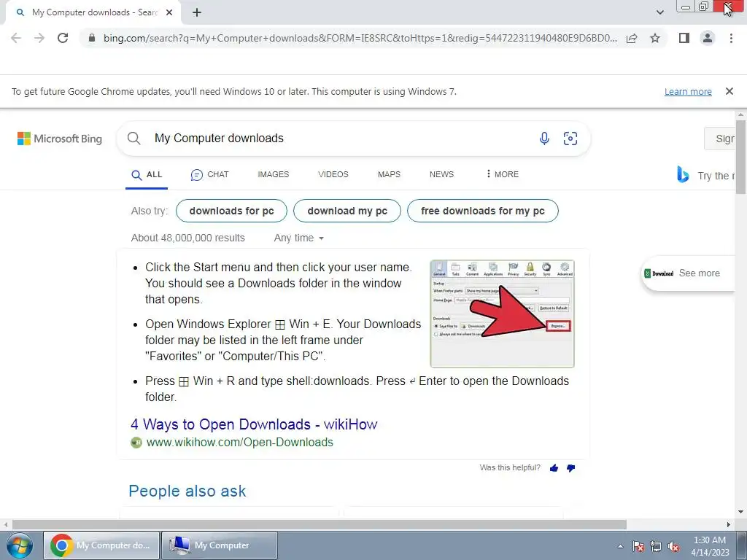Click the magnifier icon in Bing search box
The image size is (747, 560).
[x=134, y=139]
